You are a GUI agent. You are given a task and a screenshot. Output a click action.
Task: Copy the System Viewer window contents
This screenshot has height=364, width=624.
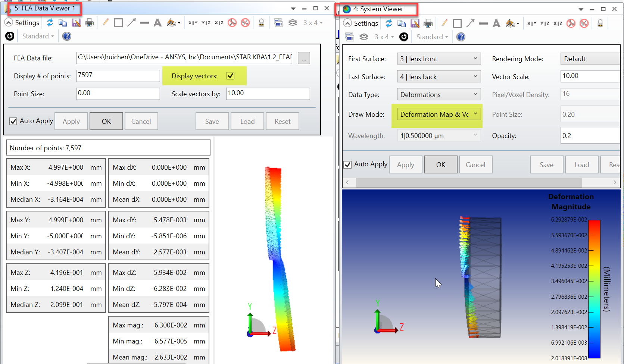point(402,23)
